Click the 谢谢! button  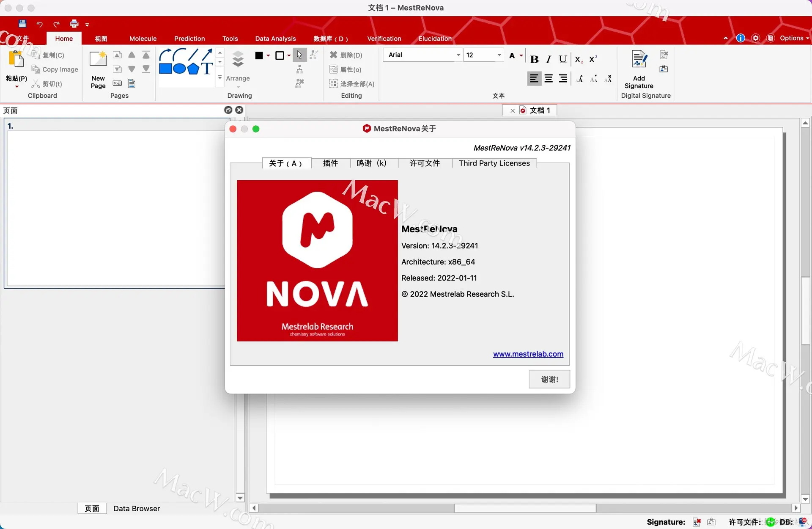click(549, 379)
